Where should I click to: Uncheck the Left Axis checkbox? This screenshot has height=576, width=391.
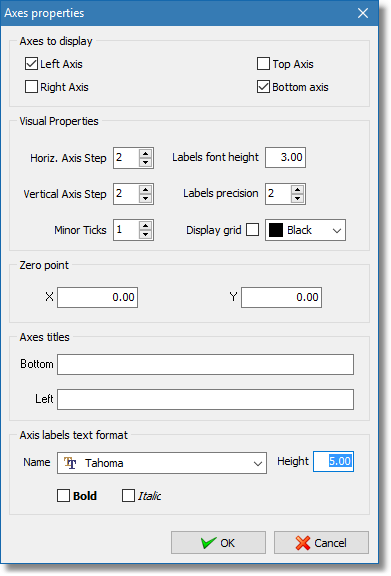tap(31, 64)
